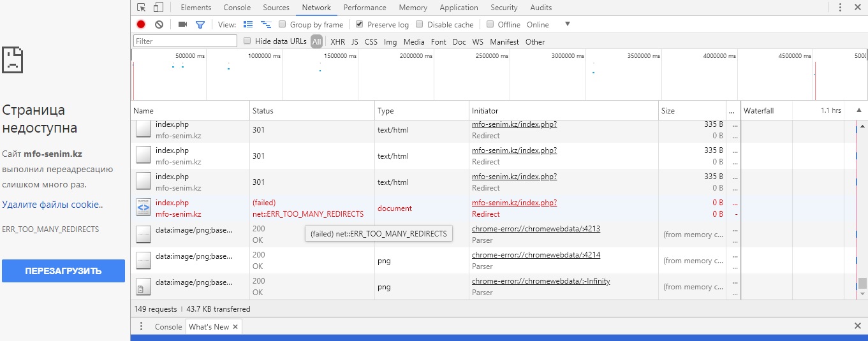
Task: Click the capture screenshots camera icon
Action: pyautogui.click(x=182, y=24)
